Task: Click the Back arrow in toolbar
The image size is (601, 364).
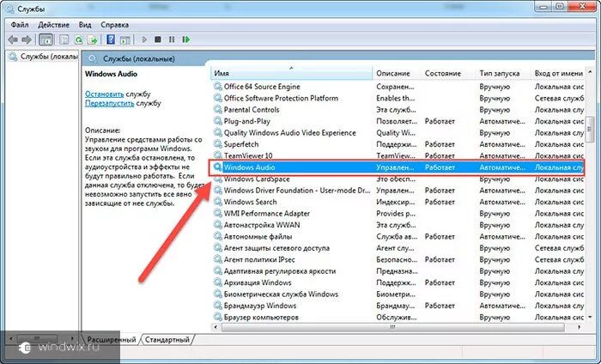Action: point(13,39)
